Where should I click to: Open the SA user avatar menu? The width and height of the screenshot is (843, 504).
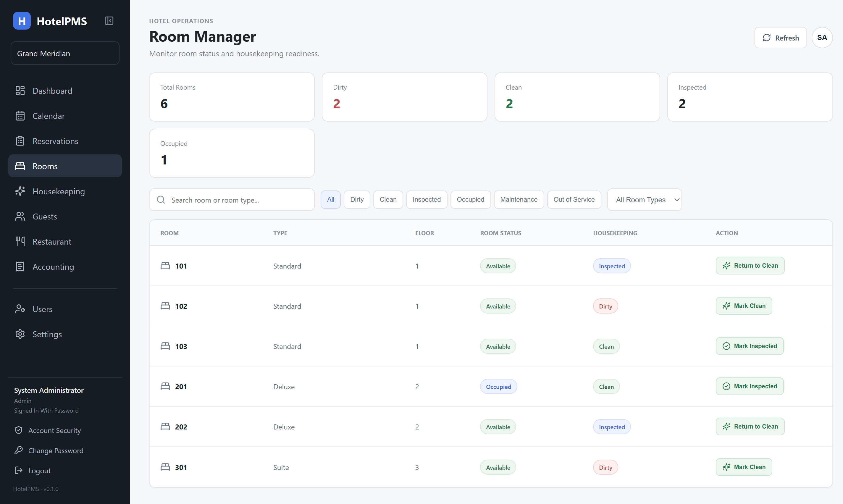click(822, 38)
